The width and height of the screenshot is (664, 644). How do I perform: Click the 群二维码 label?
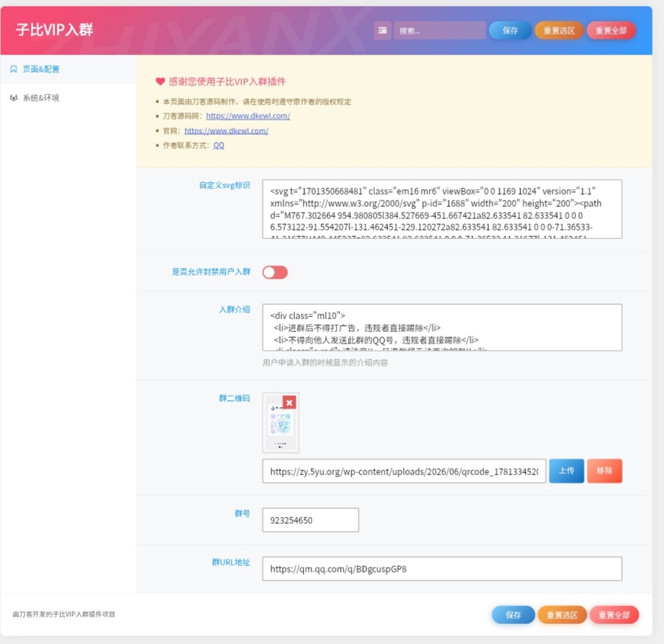coord(234,398)
